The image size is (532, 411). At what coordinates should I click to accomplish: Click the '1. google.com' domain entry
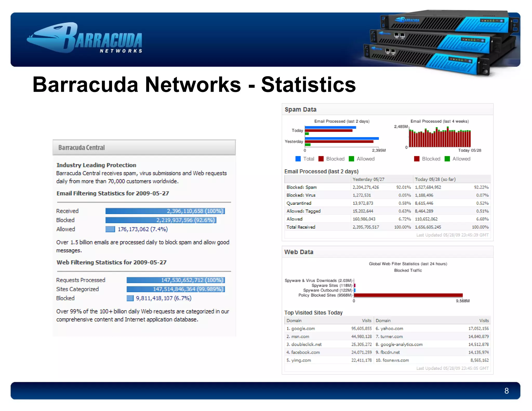pos(301,329)
